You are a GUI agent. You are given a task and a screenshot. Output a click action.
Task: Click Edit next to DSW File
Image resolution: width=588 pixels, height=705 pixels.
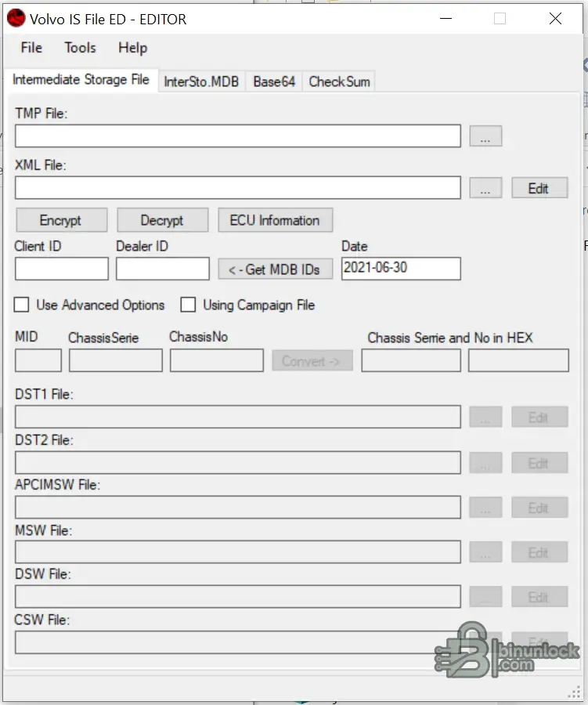click(x=539, y=597)
